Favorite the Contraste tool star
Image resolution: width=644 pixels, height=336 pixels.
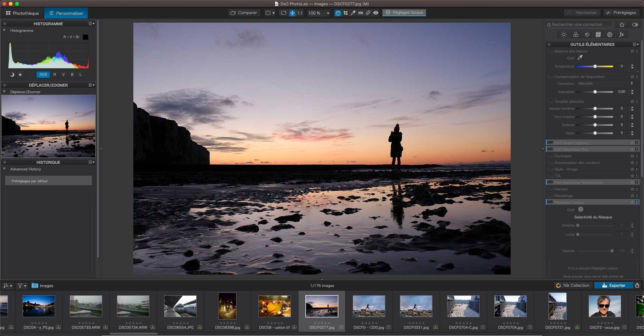(x=632, y=156)
